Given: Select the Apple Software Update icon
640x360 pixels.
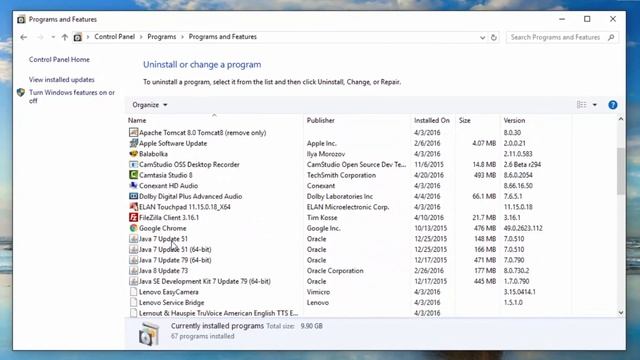Looking at the screenshot, I should point(133,143).
